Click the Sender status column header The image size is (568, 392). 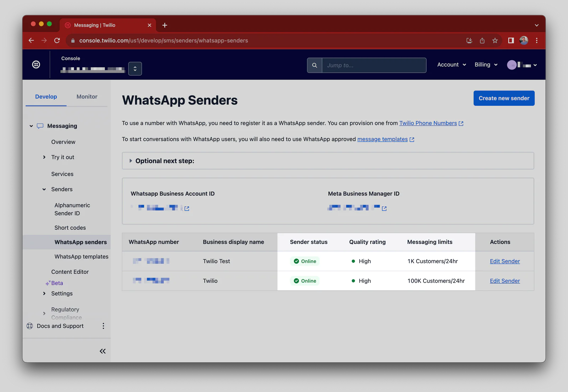(308, 242)
